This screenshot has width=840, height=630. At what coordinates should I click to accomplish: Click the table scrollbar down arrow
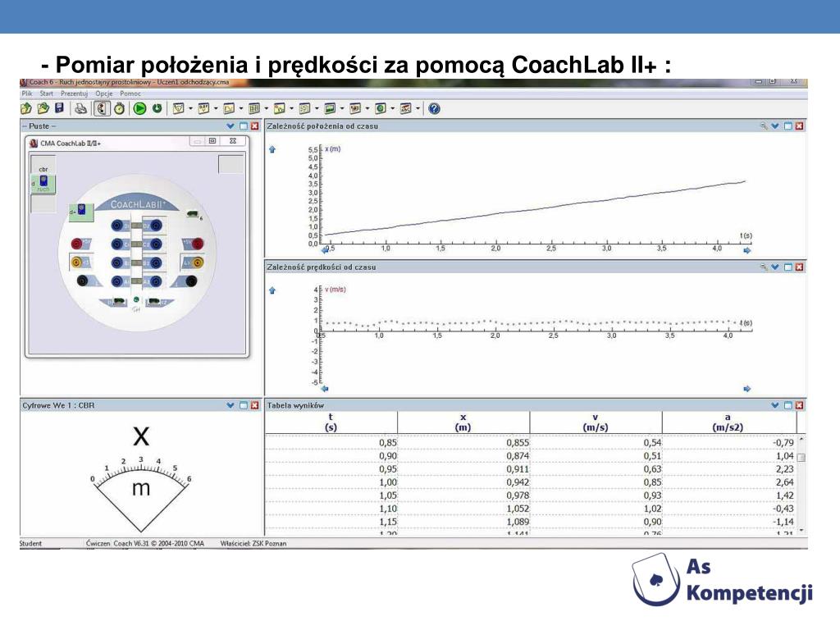[801, 531]
